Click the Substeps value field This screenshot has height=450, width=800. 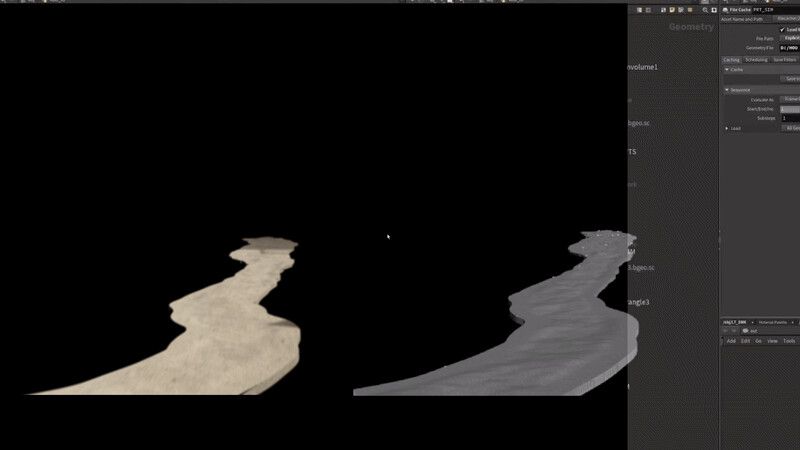click(790, 118)
